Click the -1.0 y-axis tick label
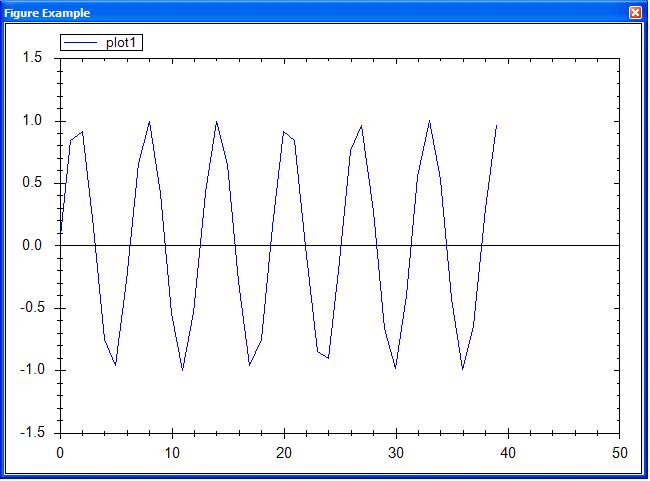 point(30,370)
